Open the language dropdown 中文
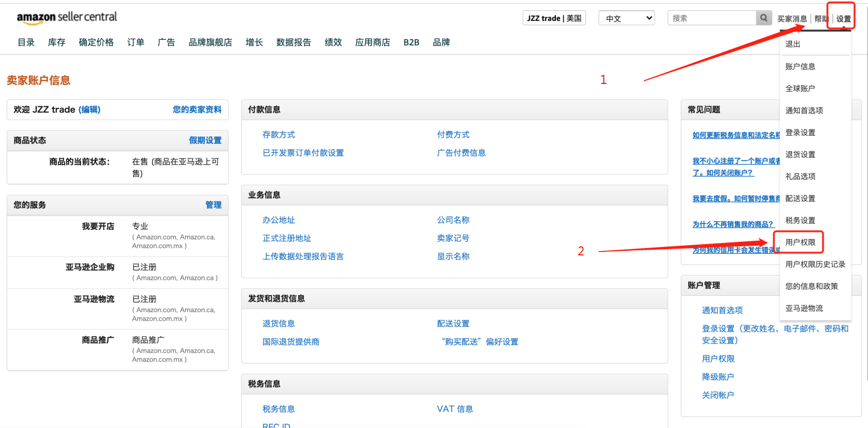Image resolution: width=868 pixels, height=428 pixels. (627, 18)
